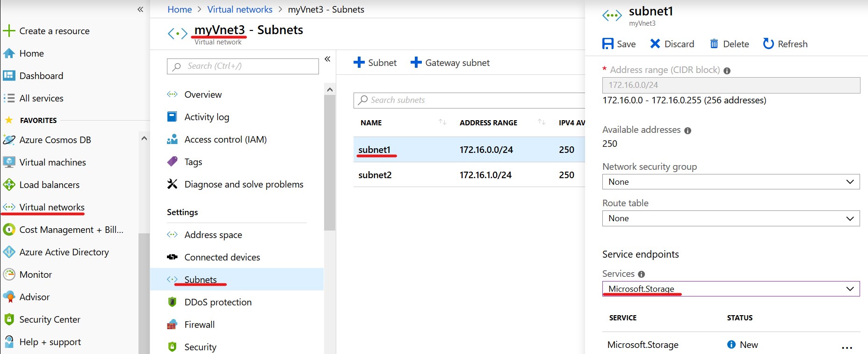This screenshot has height=354, width=868.
Task: Click the info icon beside Available addresses
Action: tap(687, 131)
